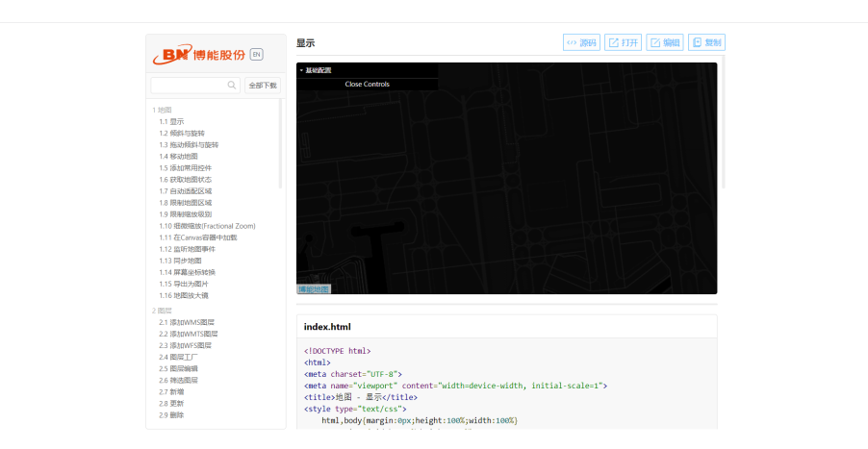Click inside the sidebar search input field

coord(189,86)
